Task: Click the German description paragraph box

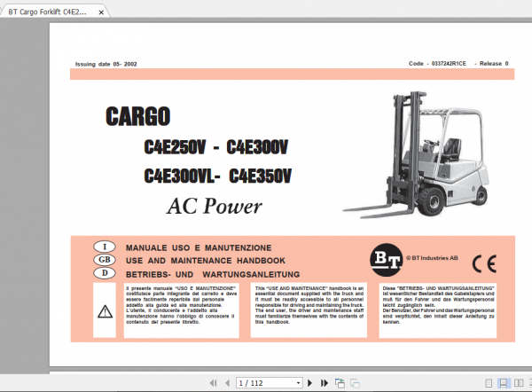Action: coord(438,310)
